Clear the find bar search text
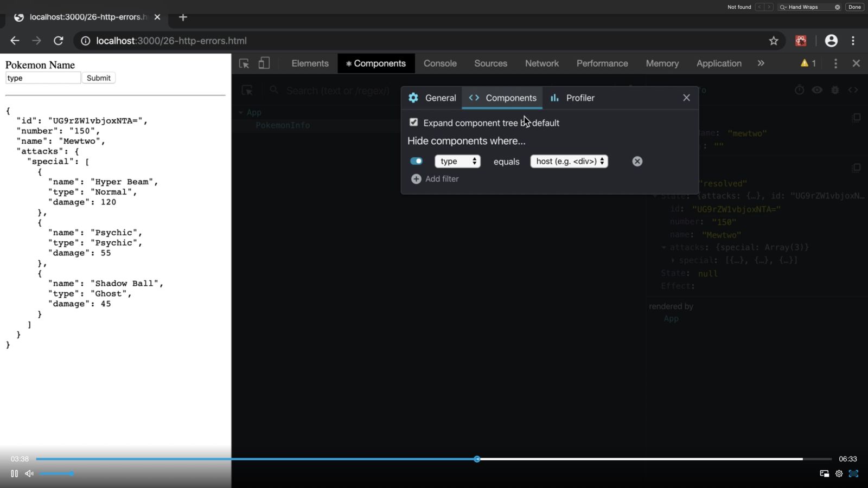Image resolution: width=868 pixels, height=488 pixels. click(837, 7)
